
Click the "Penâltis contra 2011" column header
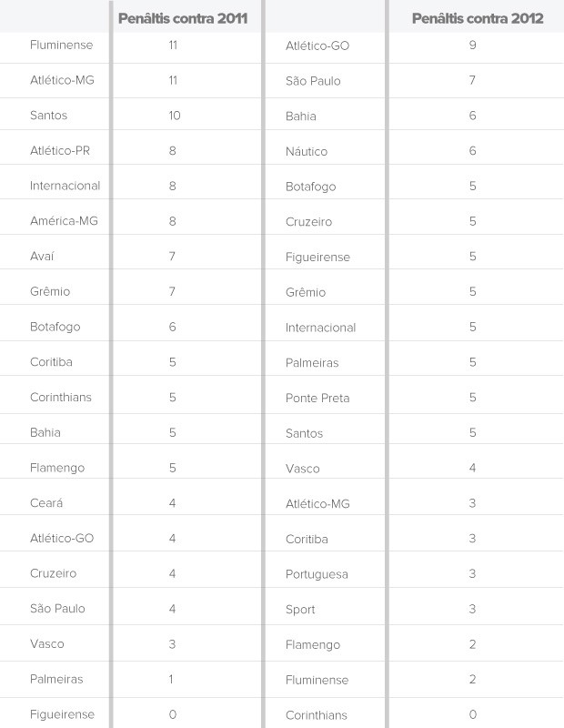click(x=183, y=18)
